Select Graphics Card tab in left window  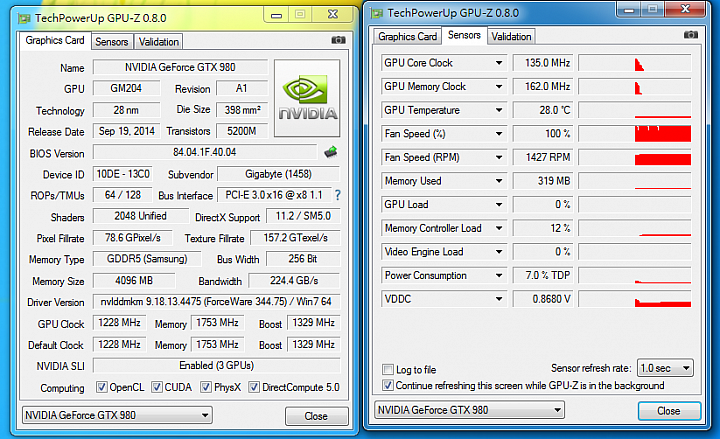coord(55,40)
